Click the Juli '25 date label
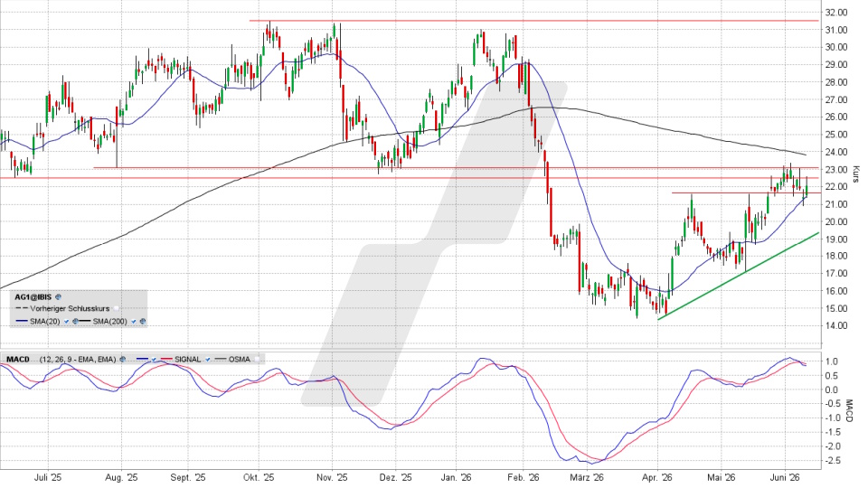The height and width of the screenshot is (488, 868). [48, 477]
